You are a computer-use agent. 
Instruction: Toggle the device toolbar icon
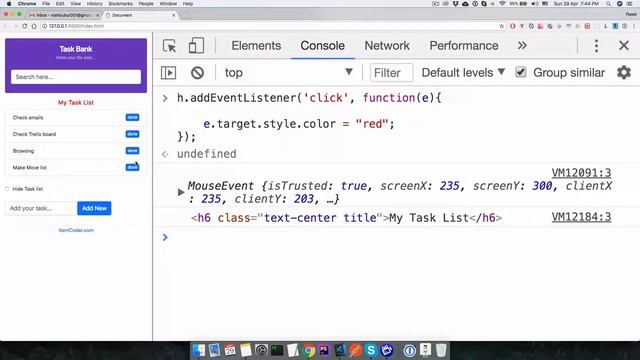196,46
